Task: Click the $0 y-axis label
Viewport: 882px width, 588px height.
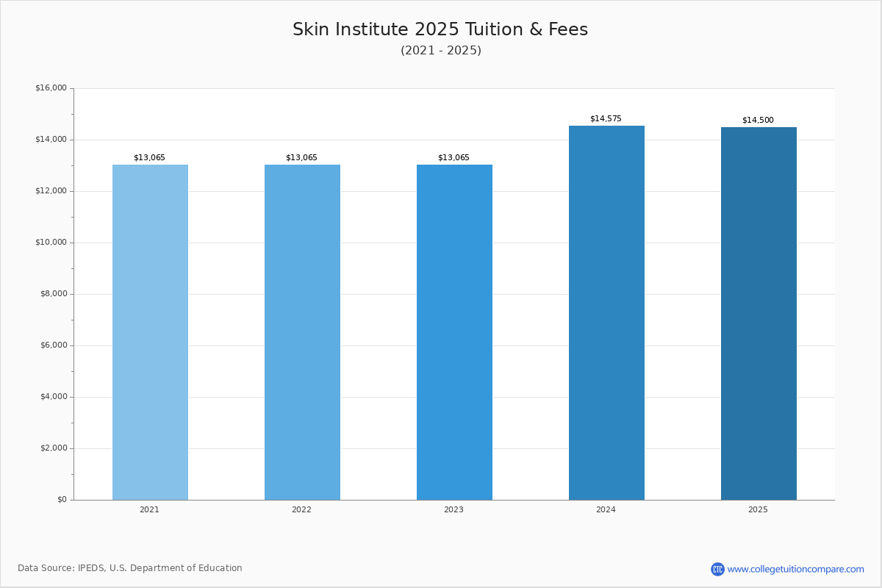Action: pos(62,500)
